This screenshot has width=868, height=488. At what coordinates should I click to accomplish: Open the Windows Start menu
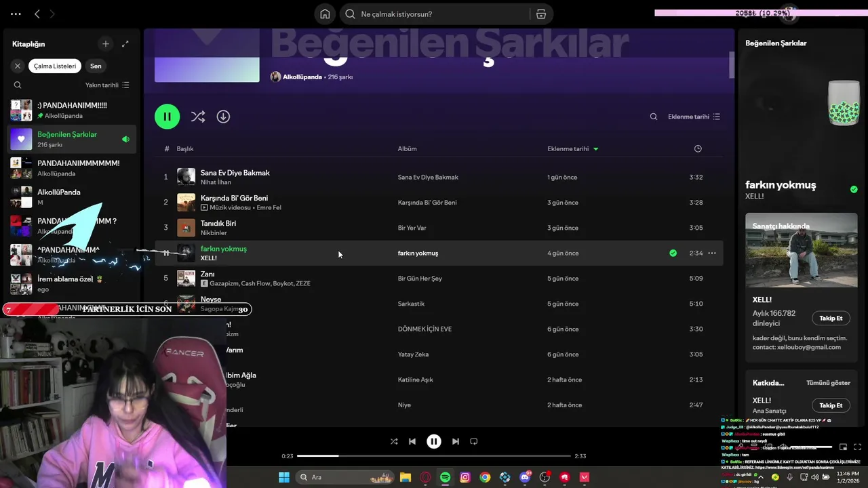(x=283, y=477)
